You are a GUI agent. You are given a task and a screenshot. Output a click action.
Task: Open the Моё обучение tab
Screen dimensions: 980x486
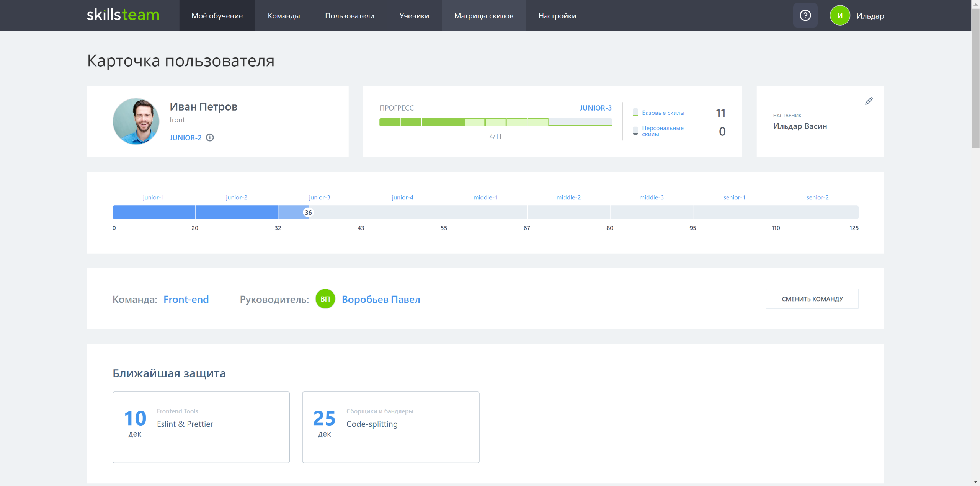tap(217, 16)
